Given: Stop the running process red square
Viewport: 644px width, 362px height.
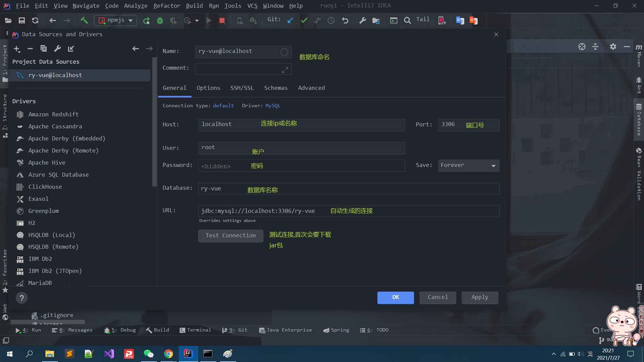Looking at the screenshot, I should 222,21.
